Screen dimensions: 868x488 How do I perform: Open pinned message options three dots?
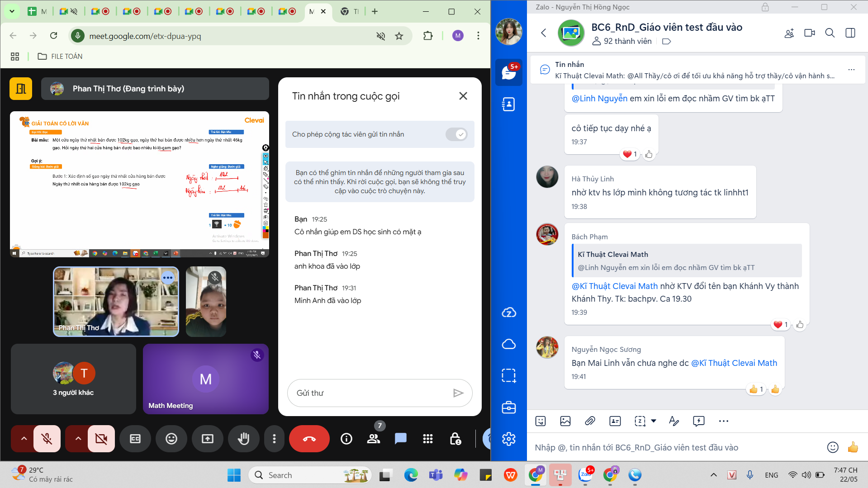tap(852, 70)
